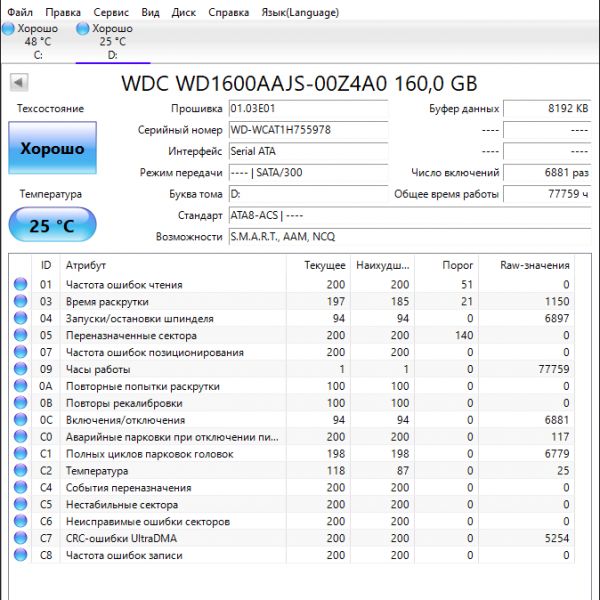Image resolution: width=600 pixels, height=600 pixels.
Task: Click the Буква тома field D:
Action: click(308, 194)
